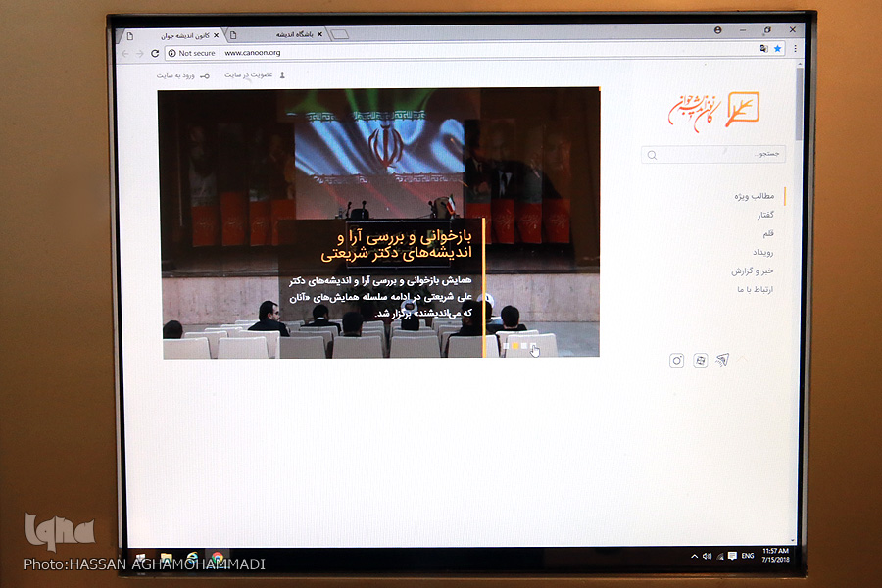The image size is (882, 588).
Task: Click the Chrome icon in the taskbar
Action: [x=218, y=558]
